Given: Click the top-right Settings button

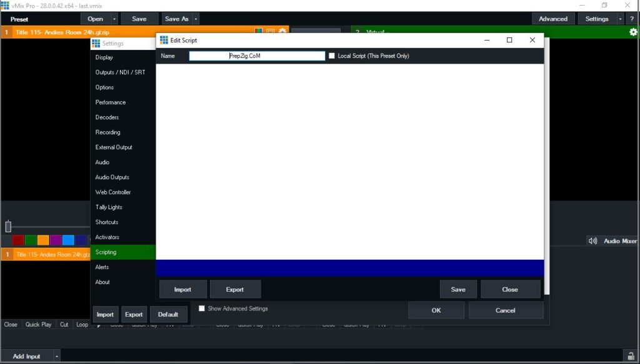Looking at the screenshot, I should click(x=597, y=19).
